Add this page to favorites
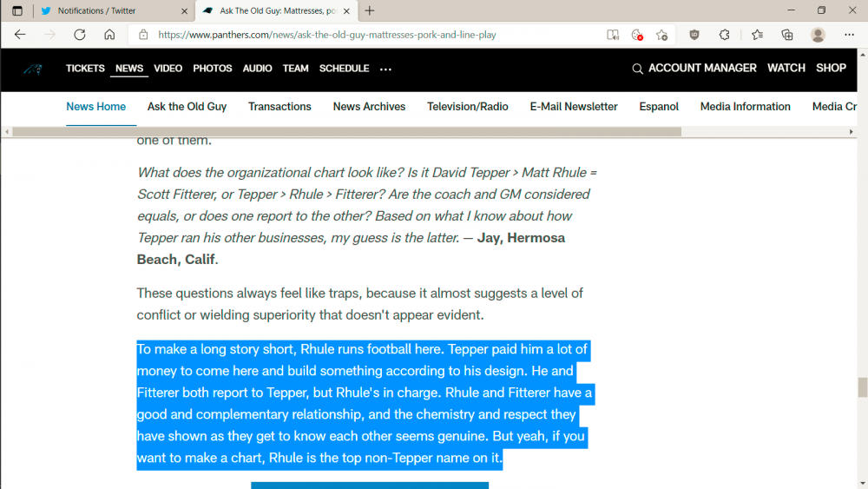Image resolution: width=868 pixels, height=489 pixels. [661, 35]
